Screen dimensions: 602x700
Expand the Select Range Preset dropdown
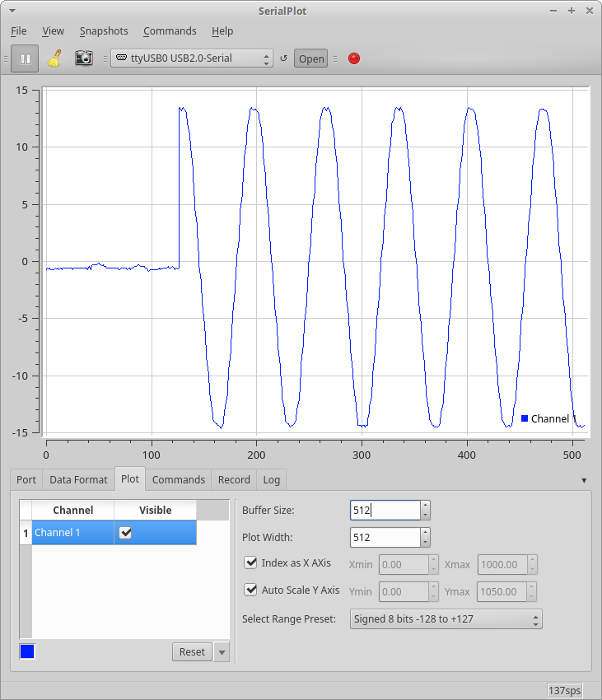pyautogui.click(x=446, y=618)
